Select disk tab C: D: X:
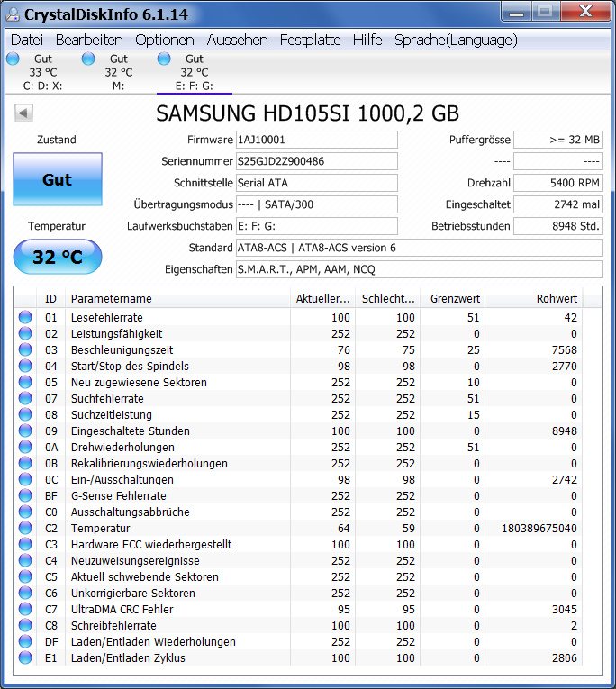The image size is (616, 689). coord(42,72)
